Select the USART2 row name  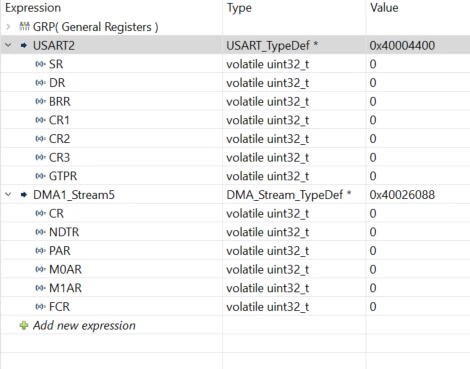pos(54,45)
